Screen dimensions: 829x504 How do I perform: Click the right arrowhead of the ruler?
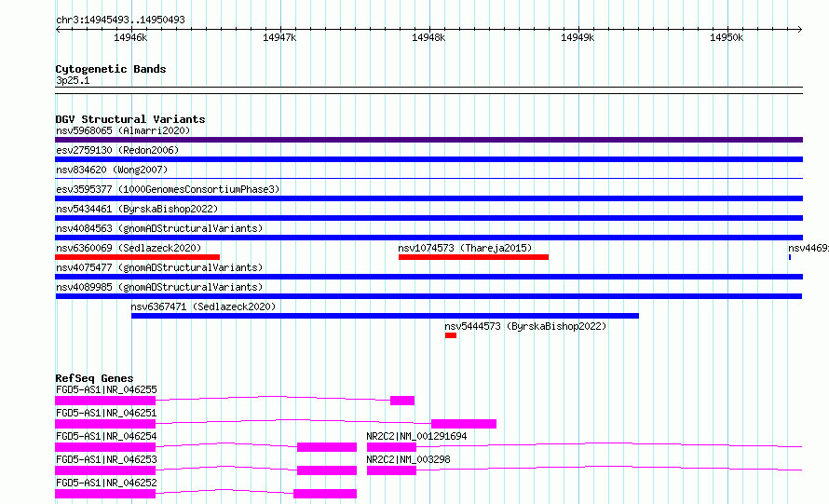point(800,29)
